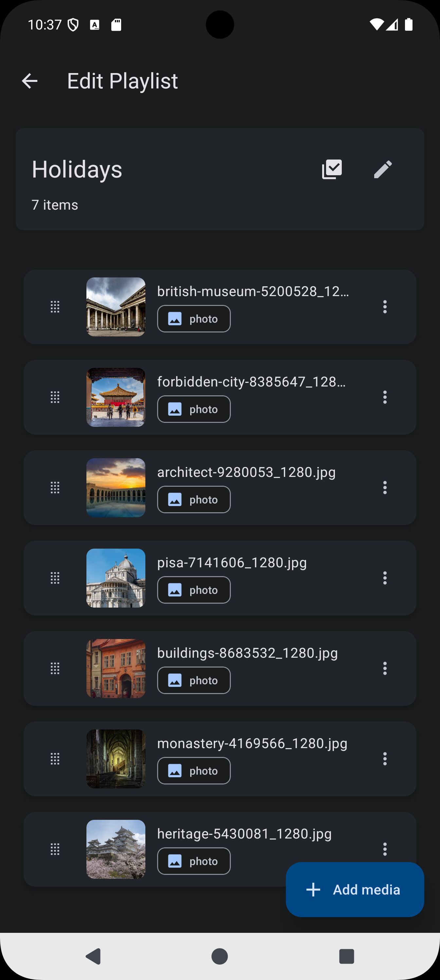Tap drag handle for british-museum photo
Image resolution: width=440 pixels, height=980 pixels.
click(55, 307)
